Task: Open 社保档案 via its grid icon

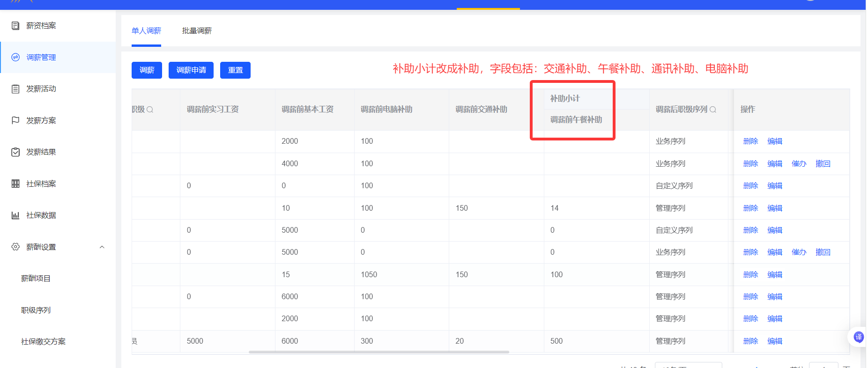Action: coord(15,184)
